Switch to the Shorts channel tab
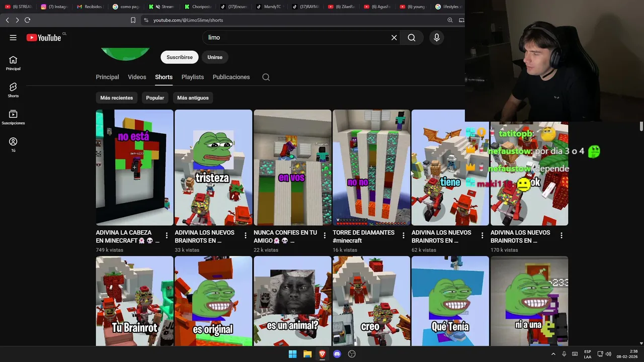644x362 pixels. [x=164, y=77]
